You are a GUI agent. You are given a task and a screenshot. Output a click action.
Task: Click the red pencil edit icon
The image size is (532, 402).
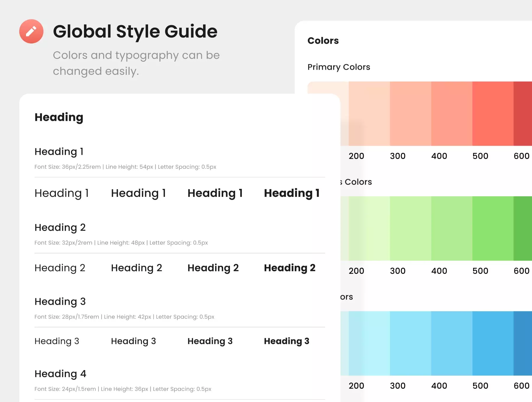[x=31, y=31]
